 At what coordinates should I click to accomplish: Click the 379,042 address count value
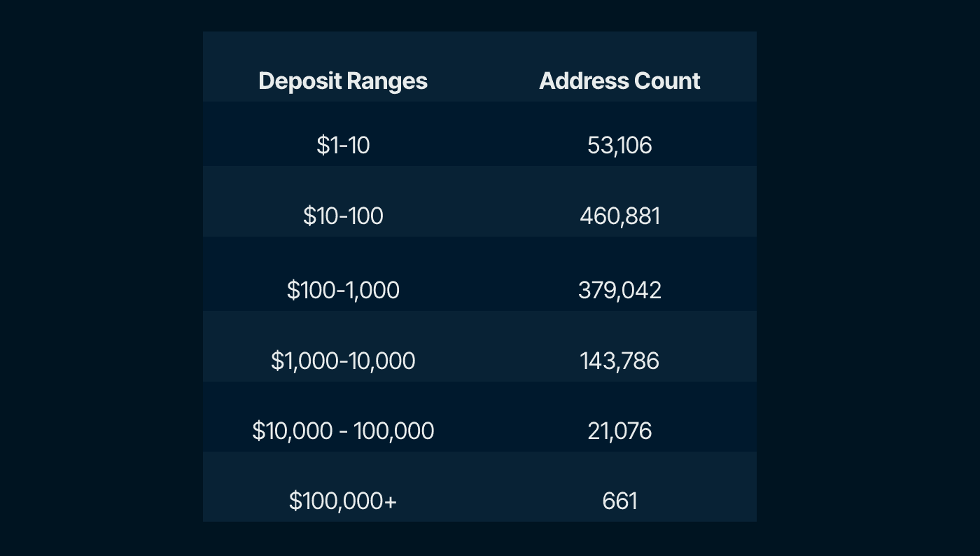[619, 290]
